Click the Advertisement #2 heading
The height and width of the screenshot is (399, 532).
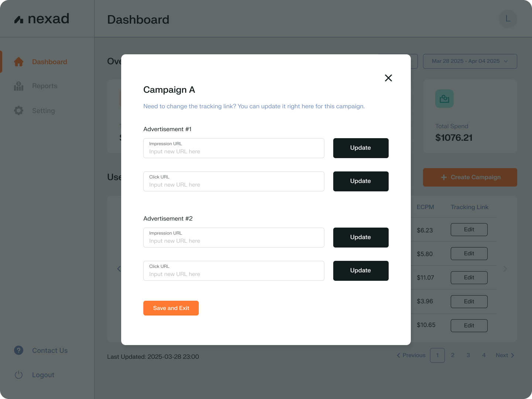tap(168, 219)
